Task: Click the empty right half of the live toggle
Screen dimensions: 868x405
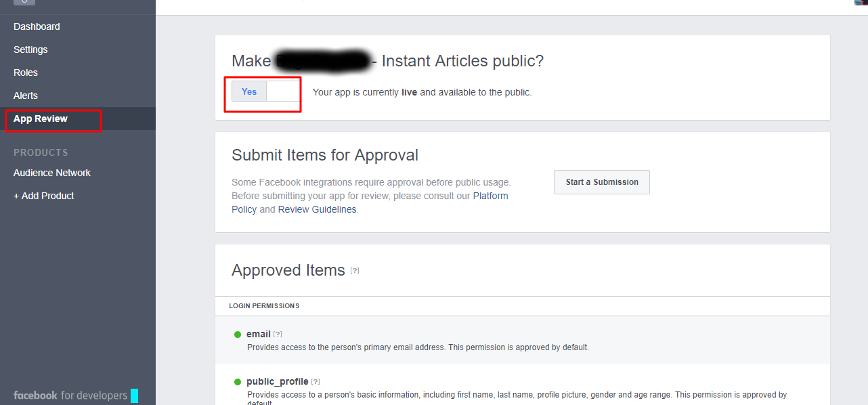Action: (x=283, y=91)
